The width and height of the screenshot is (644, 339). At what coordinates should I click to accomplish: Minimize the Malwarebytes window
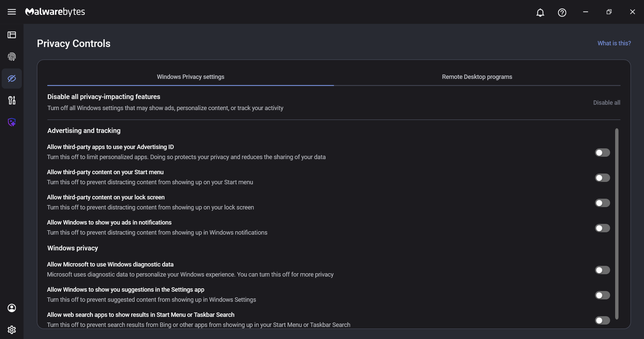pos(586,12)
